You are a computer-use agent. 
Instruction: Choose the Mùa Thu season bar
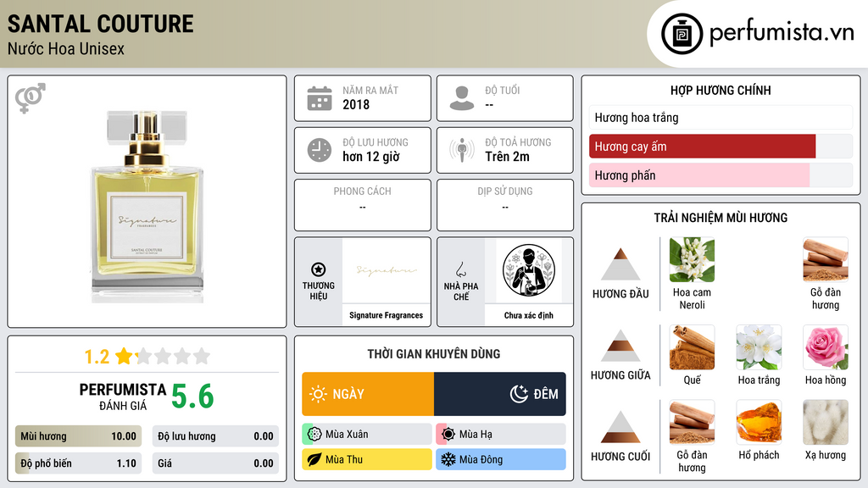tap(367, 459)
